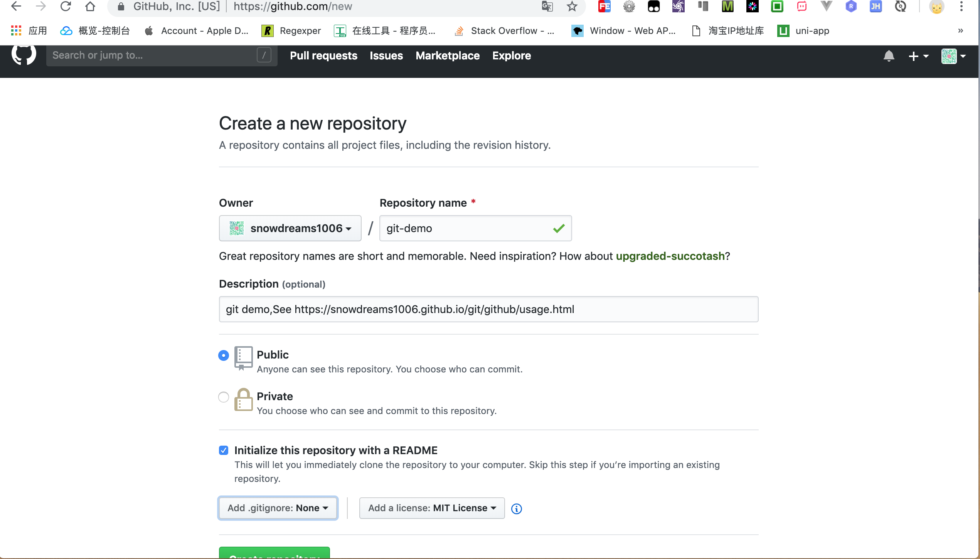Click the Repository name input field
The image size is (980, 559).
(475, 228)
